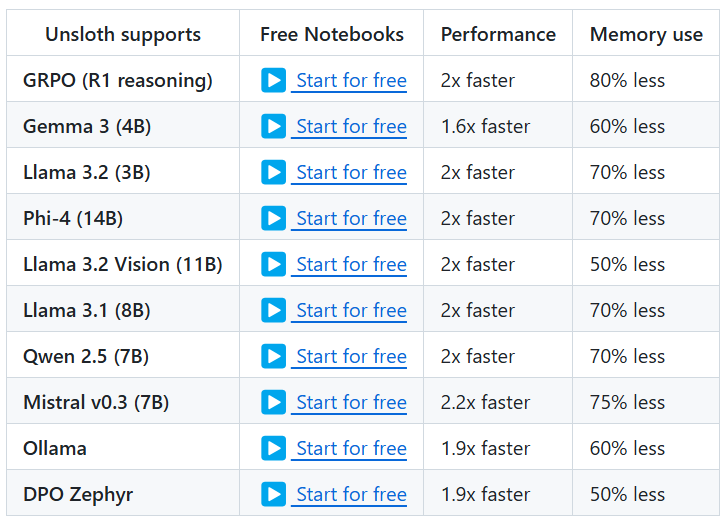Screen dimensions: 727x525
Task: Click the play icon beside DPO Zephyr
Action: coord(273,494)
